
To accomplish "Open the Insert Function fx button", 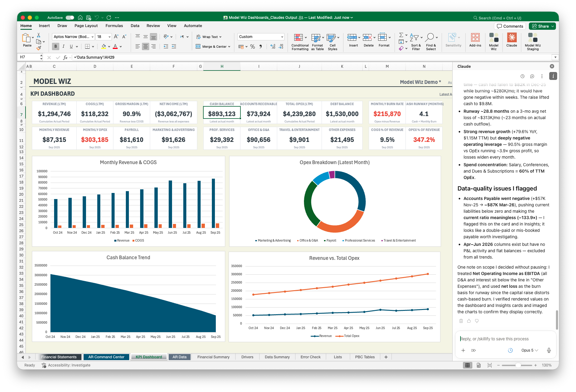I will [x=65, y=57].
